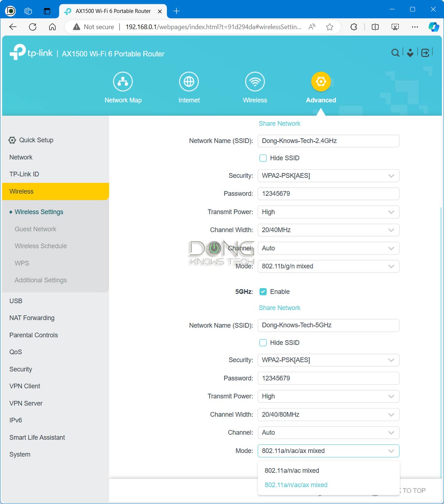The width and height of the screenshot is (444, 504).
Task: Select Wireless in the sidebar
Action: (55, 191)
